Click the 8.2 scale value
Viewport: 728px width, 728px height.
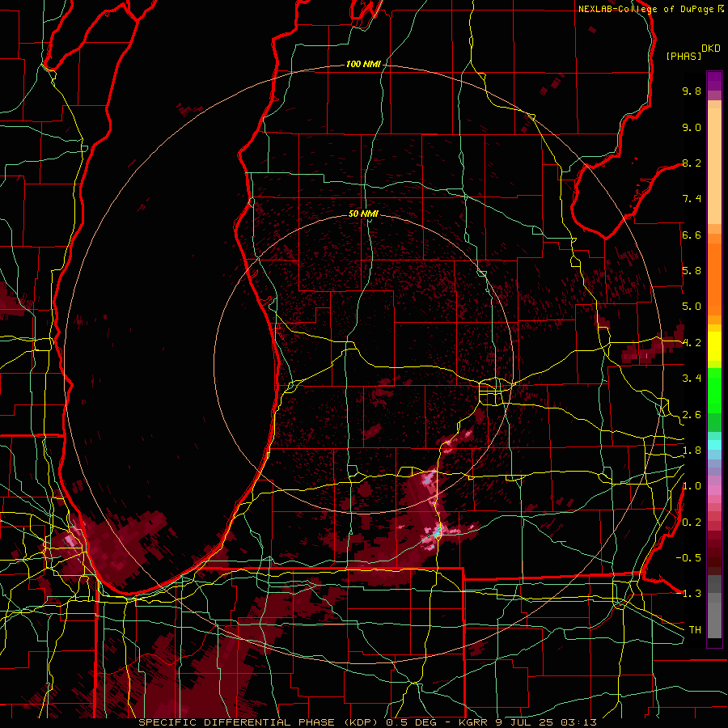tap(692, 163)
